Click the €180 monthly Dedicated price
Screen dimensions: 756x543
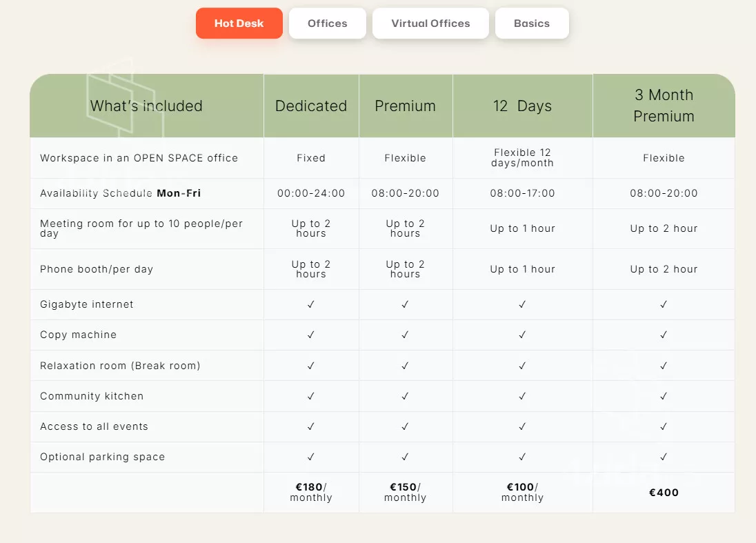pyautogui.click(x=311, y=493)
